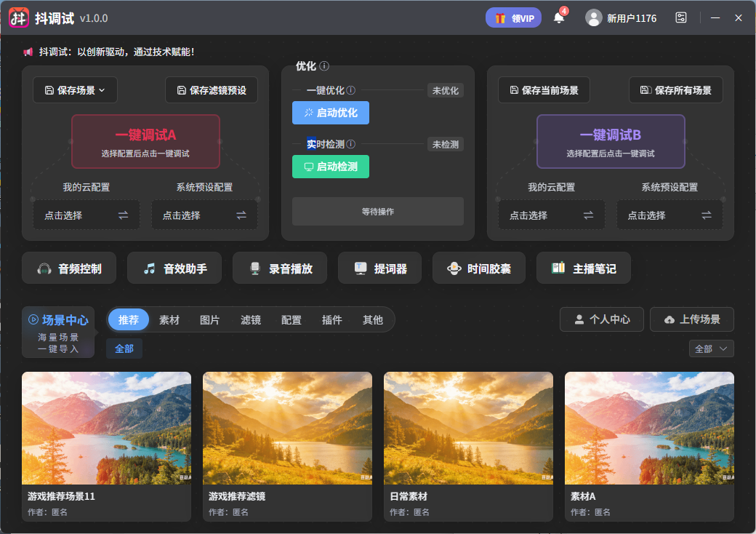Open the notification bell with badge

pyautogui.click(x=559, y=17)
